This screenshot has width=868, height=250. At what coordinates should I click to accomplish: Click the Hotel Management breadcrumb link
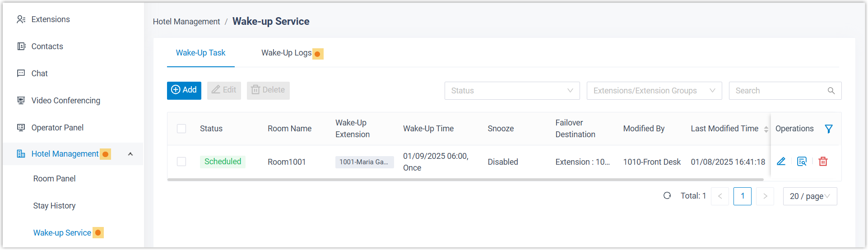point(186,22)
